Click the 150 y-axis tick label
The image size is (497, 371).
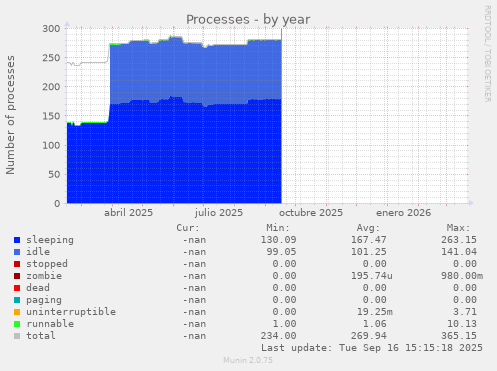coord(51,116)
